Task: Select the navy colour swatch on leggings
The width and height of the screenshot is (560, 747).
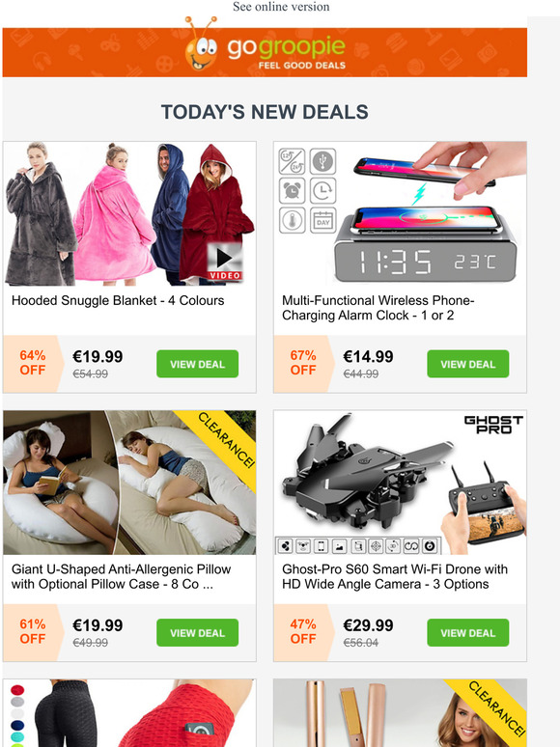Action: (x=17, y=725)
